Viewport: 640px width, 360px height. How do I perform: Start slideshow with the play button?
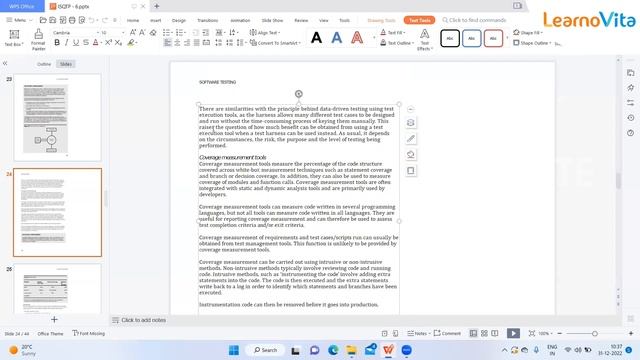(x=513, y=333)
